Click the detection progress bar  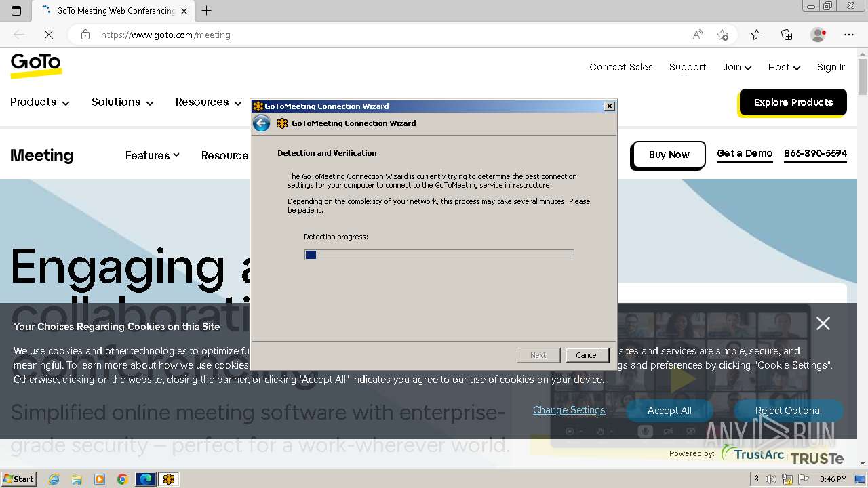click(x=439, y=255)
